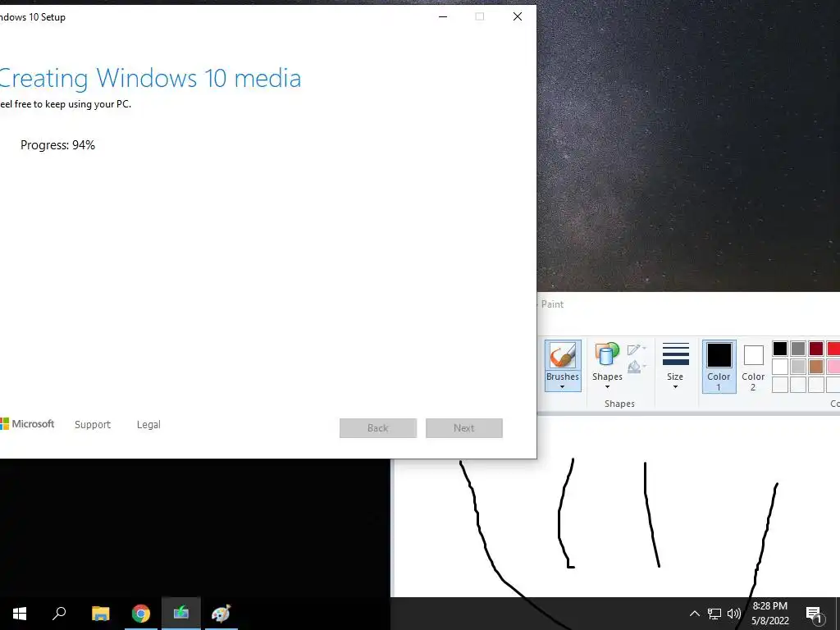840x630 pixels.
Task: Open the Shapes gallery icon in Paint
Action: (x=607, y=355)
